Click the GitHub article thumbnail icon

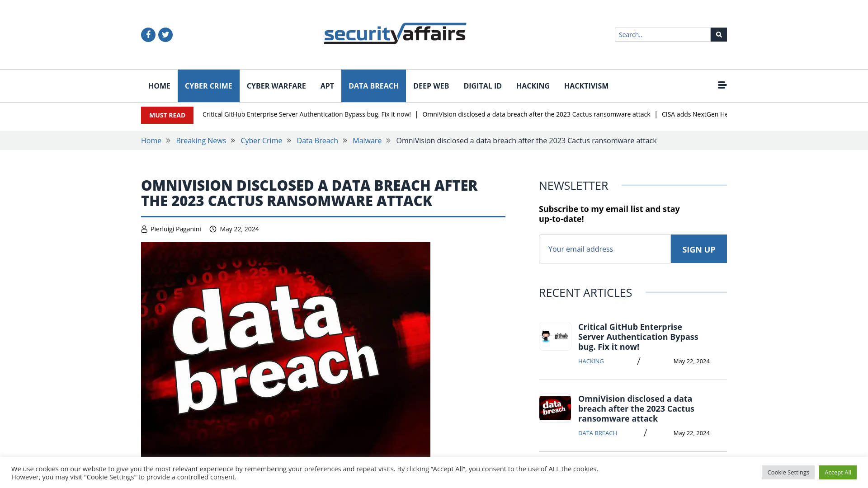tap(554, 336)
